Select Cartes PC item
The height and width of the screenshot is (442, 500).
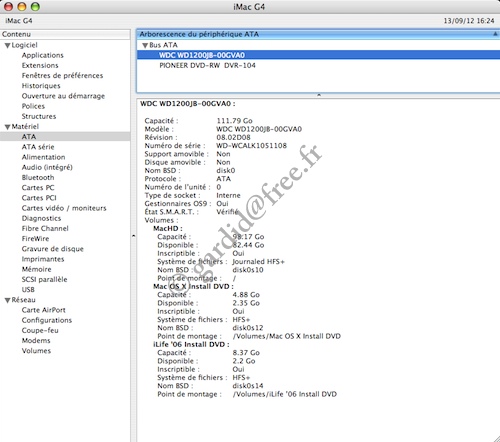[x=38, y=188]
